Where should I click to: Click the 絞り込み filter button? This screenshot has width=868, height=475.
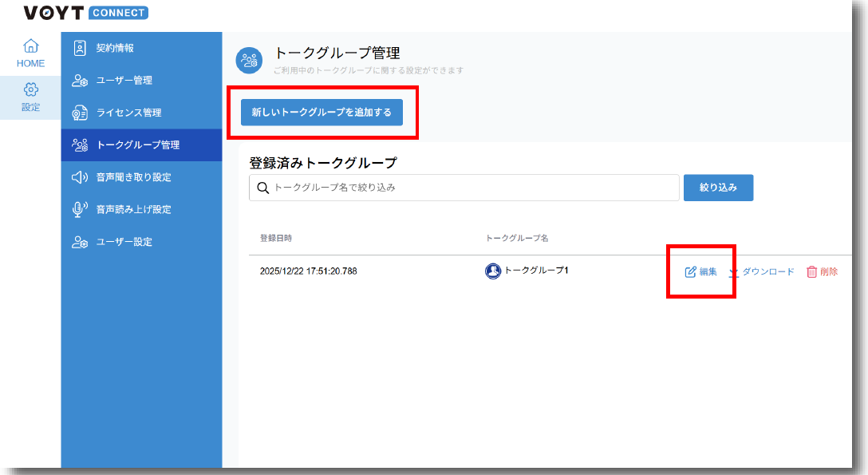click(717, 188)
